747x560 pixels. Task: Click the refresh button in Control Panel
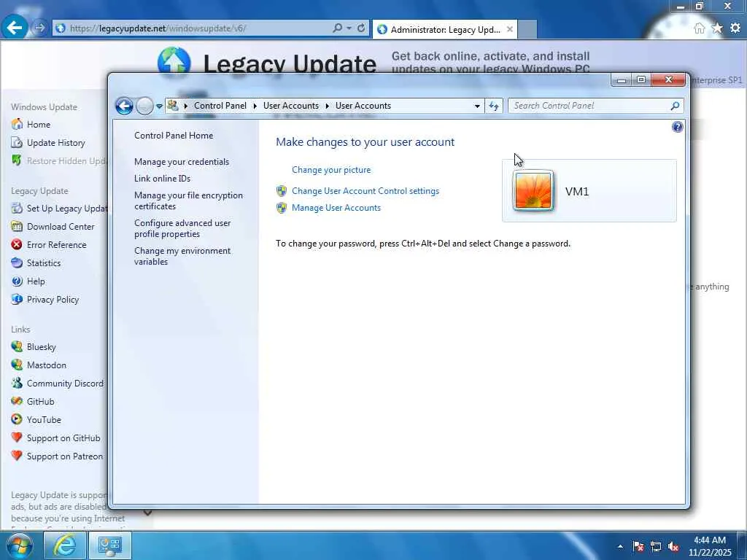(x=494, y=106)
